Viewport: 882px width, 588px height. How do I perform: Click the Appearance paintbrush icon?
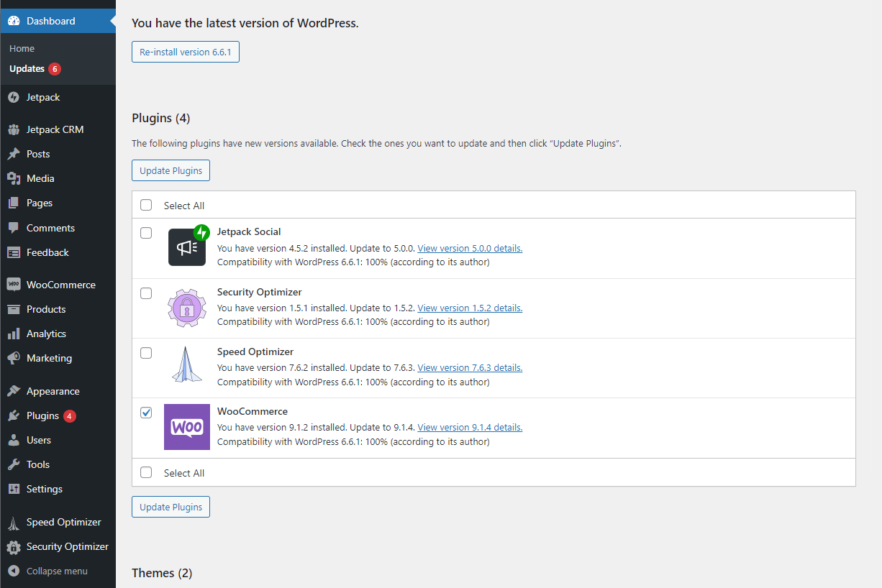pos(14,391)
